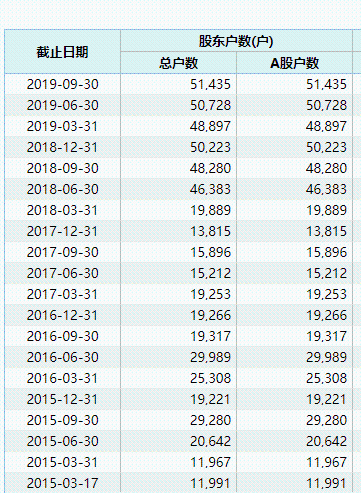
Task: Click the 2015-03-17 date cell
Action: click(62, 483)
